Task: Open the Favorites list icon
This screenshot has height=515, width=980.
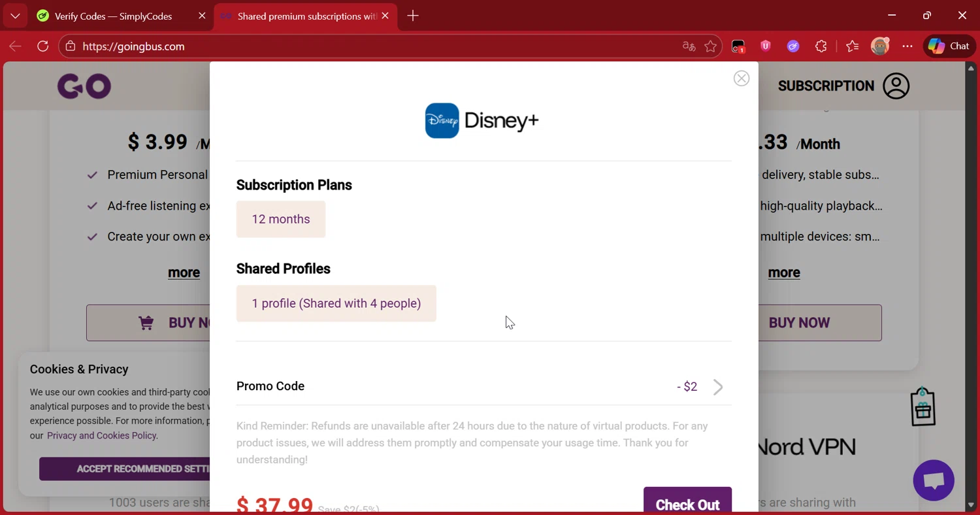Action: coord(852,46)
